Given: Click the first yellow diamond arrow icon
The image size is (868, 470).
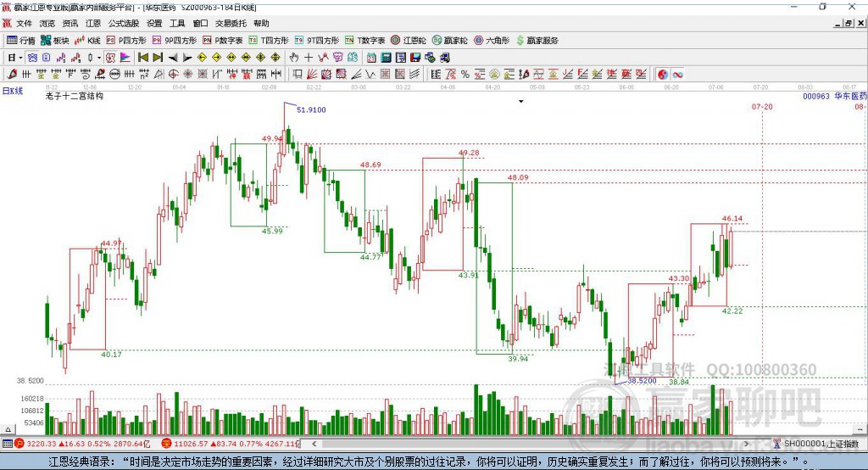Looking at the screenshot, I should 202,58.
